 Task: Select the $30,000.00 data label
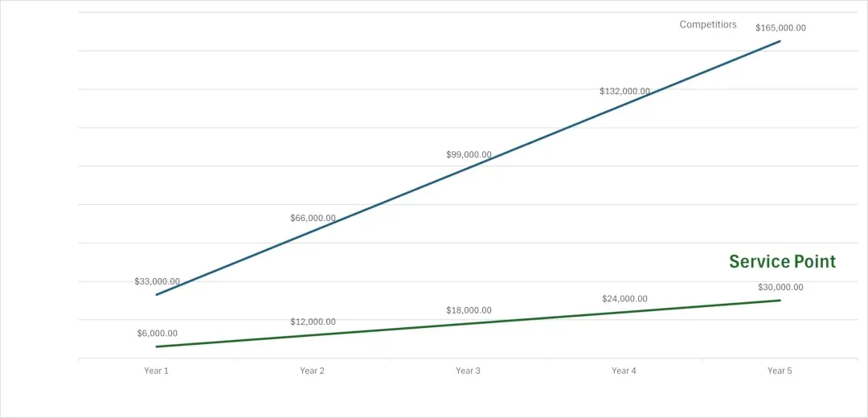[x=780, y=287]
